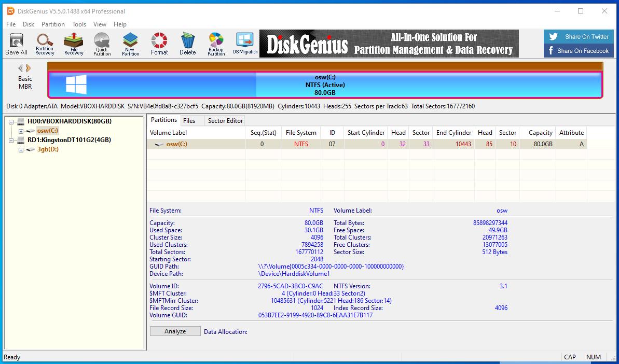Open the Tools menu
Screen dimensions: 619x364
(79, 24)
